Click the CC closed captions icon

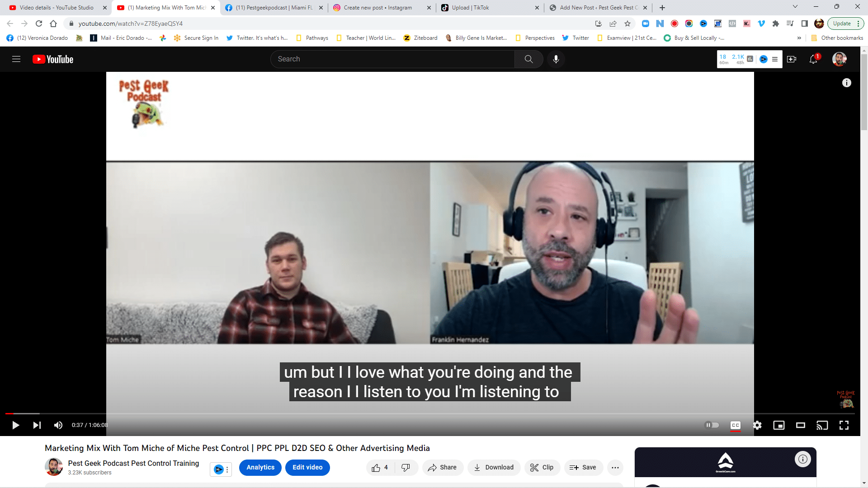pos(735,425)
